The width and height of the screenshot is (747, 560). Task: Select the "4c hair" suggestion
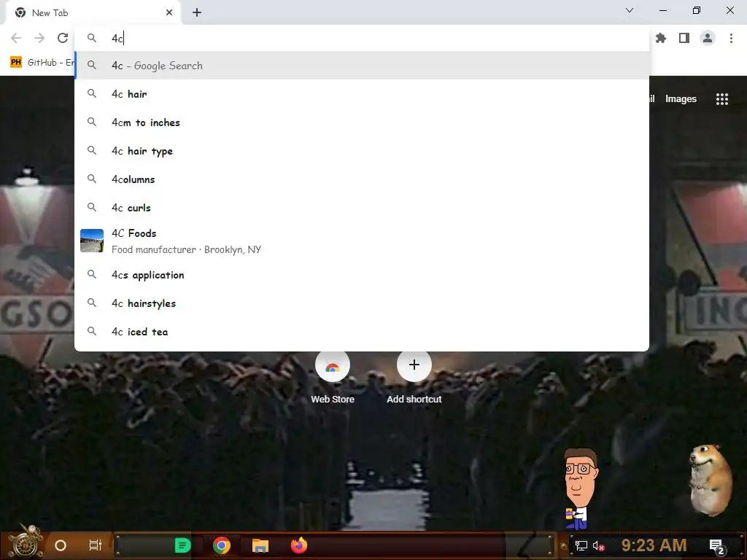click(362, 94)
